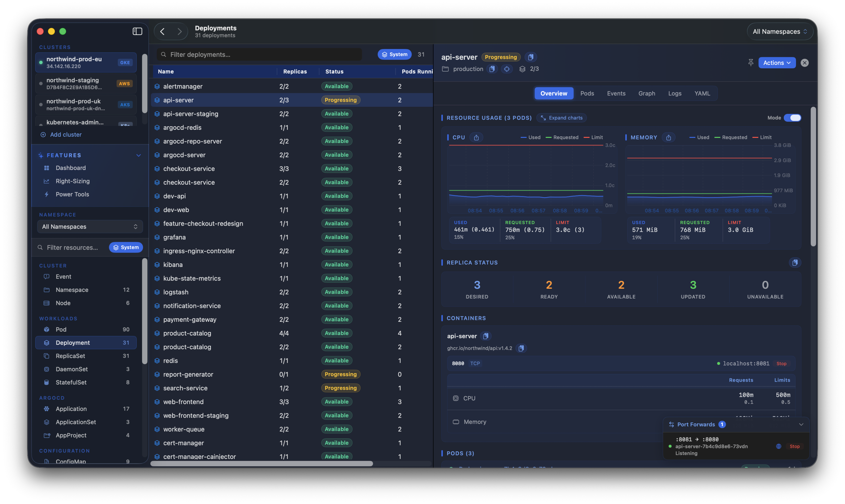Switch to the Graph tab
The height and width of the screenshot is (504, 845).
tap(646, 93)
